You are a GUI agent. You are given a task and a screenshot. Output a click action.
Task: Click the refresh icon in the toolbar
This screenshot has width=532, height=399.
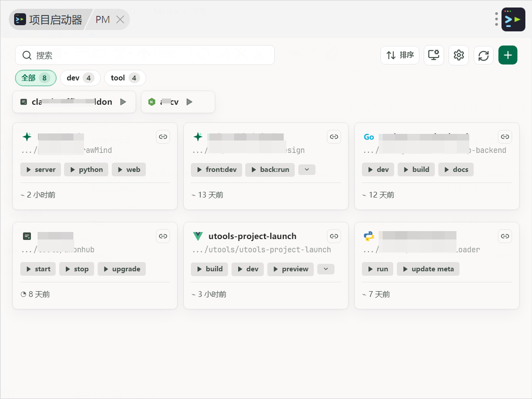pos(483,55)
